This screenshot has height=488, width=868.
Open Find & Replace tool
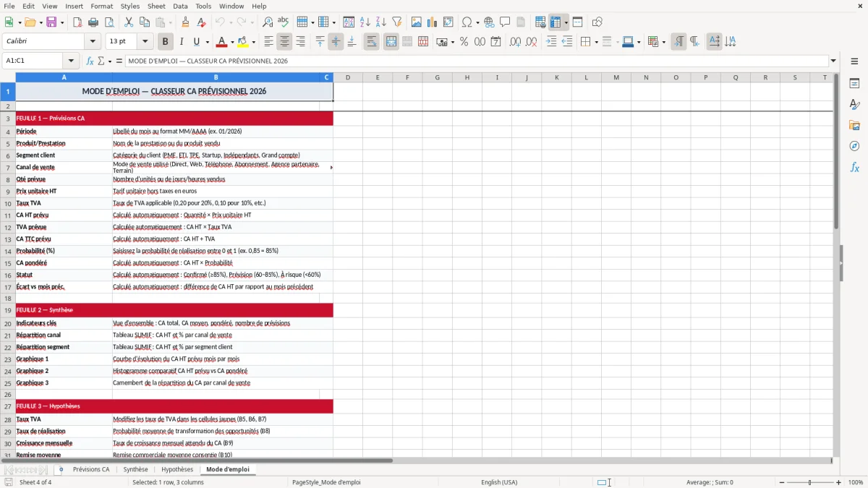268,22
